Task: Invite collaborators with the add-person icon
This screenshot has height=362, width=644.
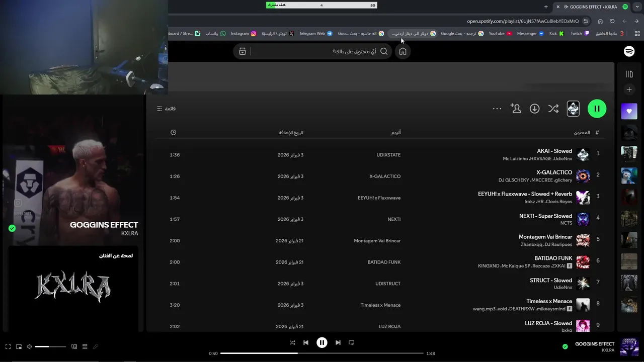Action: [x=516, y=109]
